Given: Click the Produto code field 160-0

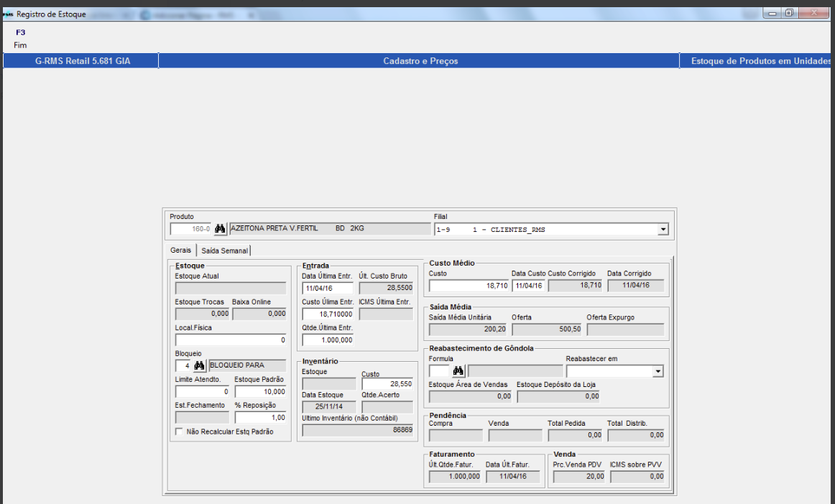Looking at the screenshot, I should coord(190,229).
